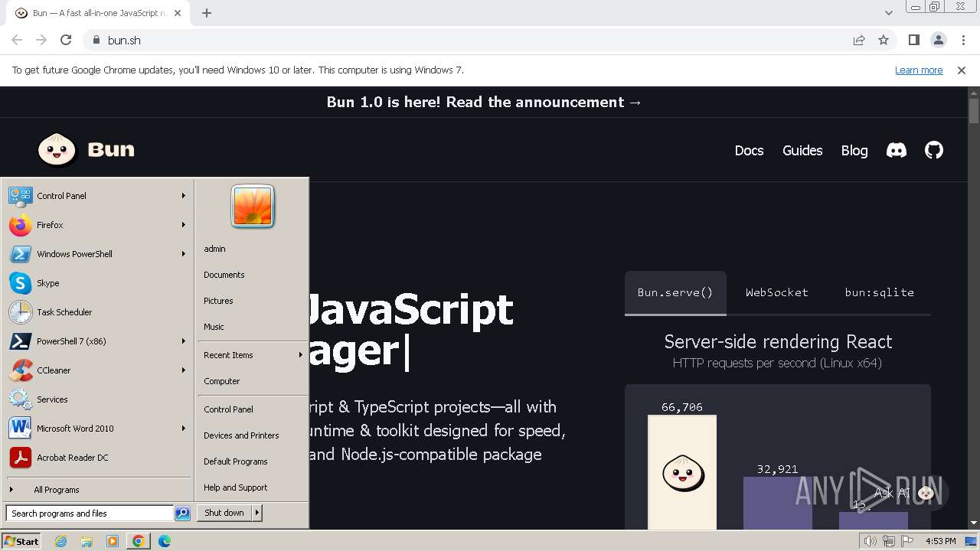Open File Explorer from taskbar
This screenshot has height=551, width=980.
tap(87, 541)
